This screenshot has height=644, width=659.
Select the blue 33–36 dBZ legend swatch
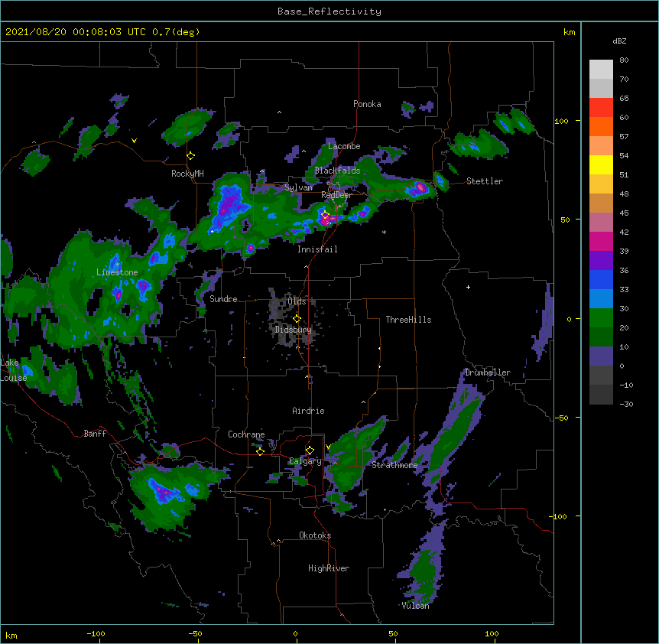tap(601, 280)
